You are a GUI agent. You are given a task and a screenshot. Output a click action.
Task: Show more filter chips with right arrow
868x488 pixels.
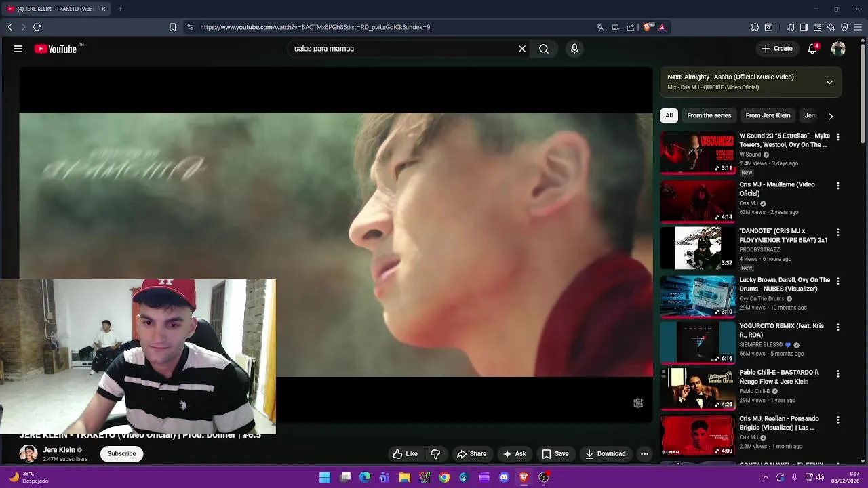pos(831,116)
